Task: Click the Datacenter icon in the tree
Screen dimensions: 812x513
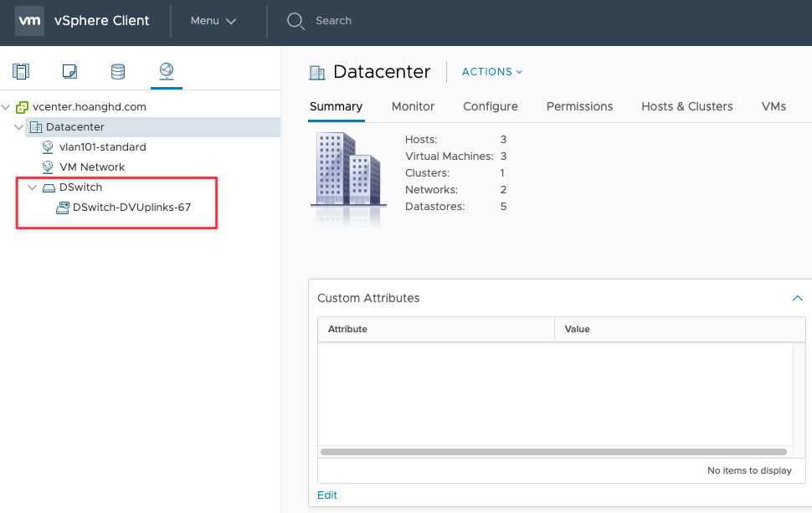Action: [x=36, y=127]
